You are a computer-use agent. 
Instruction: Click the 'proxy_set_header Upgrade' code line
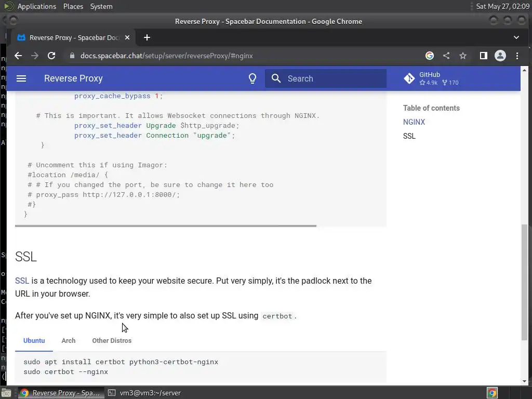pyautogui.click(x=157, y=126)
